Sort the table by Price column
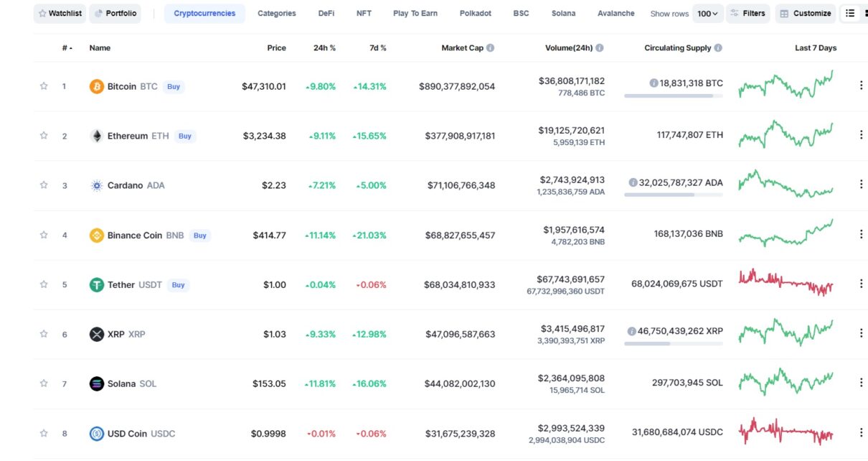Image resolution: width=868 pixels, height=461 pixels. coord(276,48)
